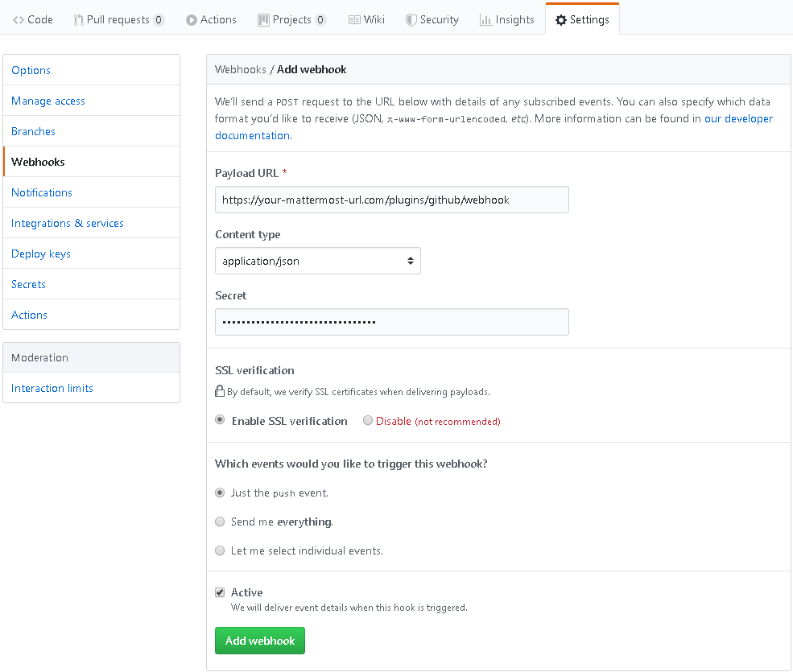Screen dimensions: 793x672
Task: Open the Branches settings page
Action: tap(33, 131)
